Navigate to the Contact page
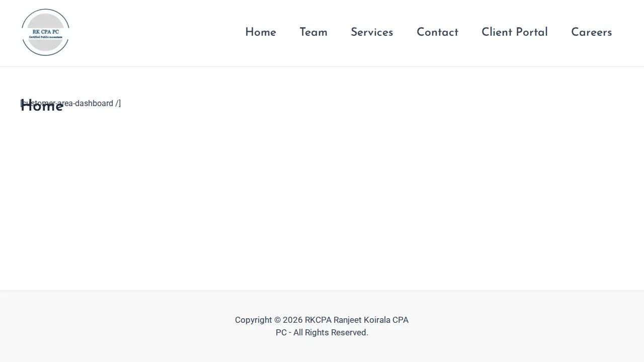Viewport: 644px width, 362px height. point(437,32)
